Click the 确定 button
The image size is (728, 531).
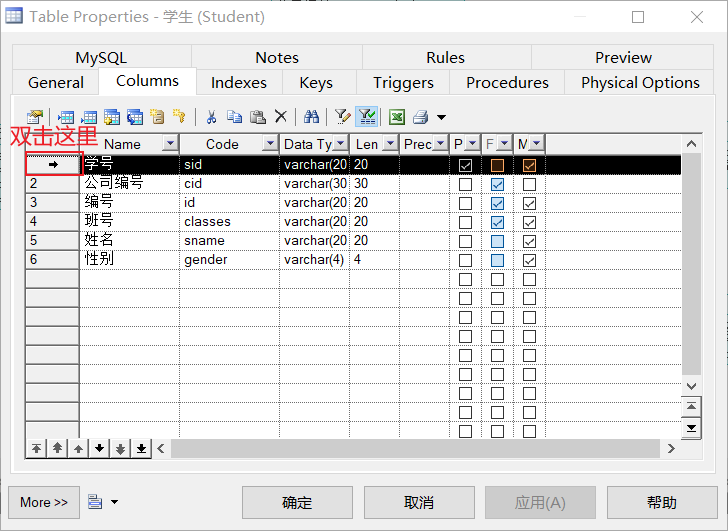pos(297,502)
